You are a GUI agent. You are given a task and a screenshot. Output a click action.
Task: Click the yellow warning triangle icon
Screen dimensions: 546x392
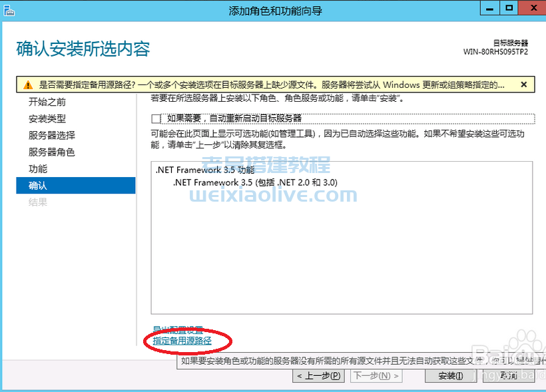(x=27, y=85)
